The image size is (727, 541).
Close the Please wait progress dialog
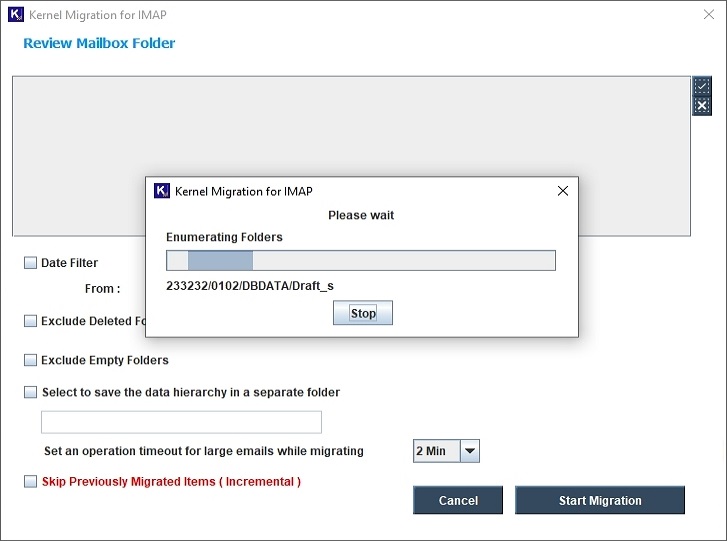click(562, 191)
